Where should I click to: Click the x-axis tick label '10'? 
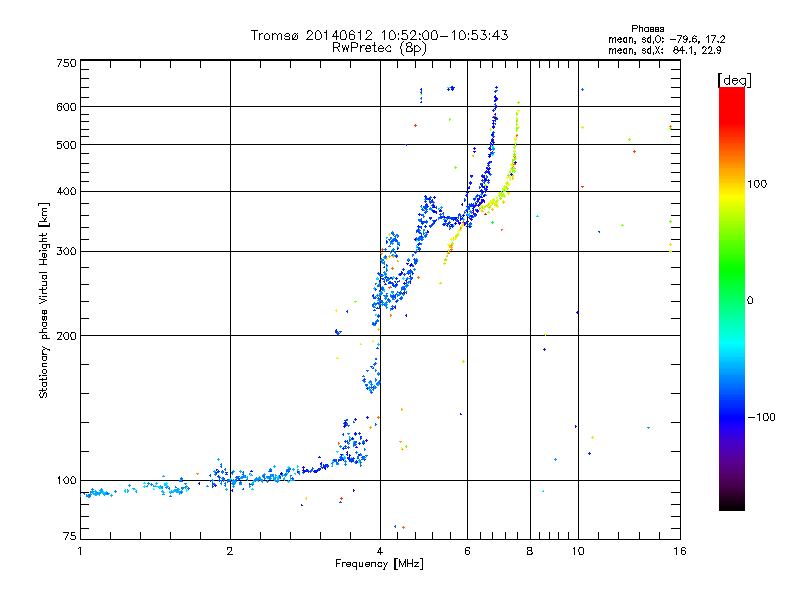pos(578,551)
